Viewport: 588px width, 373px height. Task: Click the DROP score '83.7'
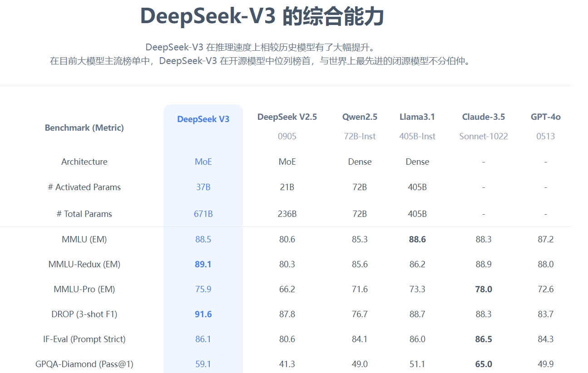click(546, 314)
